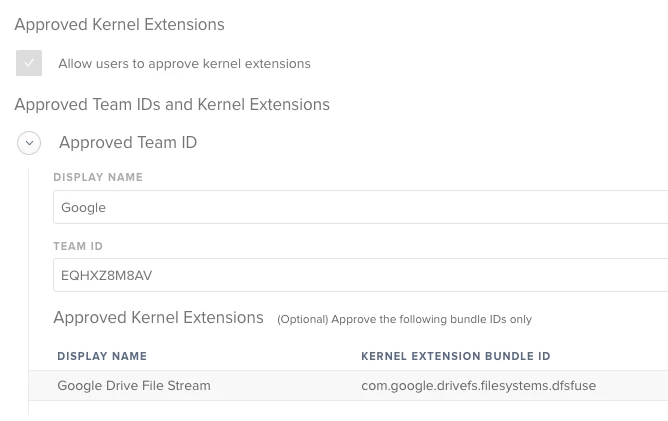Click the '(Optional) Approve the following bundle IDs only' note
Image resolution: width=668 pixels, height=421 pixels.
404,319
